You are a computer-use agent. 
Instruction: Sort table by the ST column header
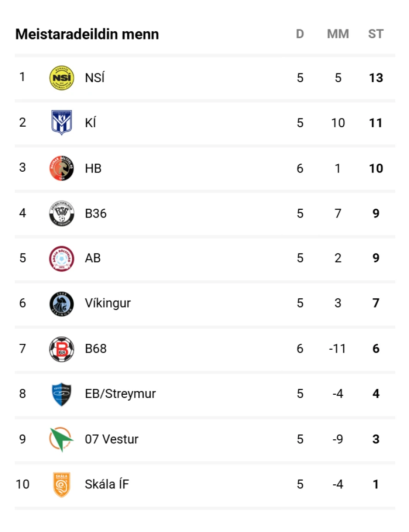[x=375, y=34]
